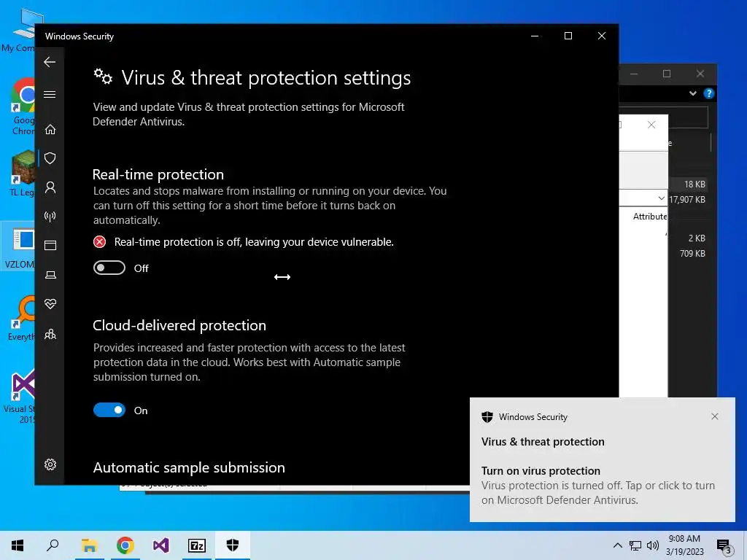
Task: Open Settings gear at sidebar bottom
Action: 50,464
